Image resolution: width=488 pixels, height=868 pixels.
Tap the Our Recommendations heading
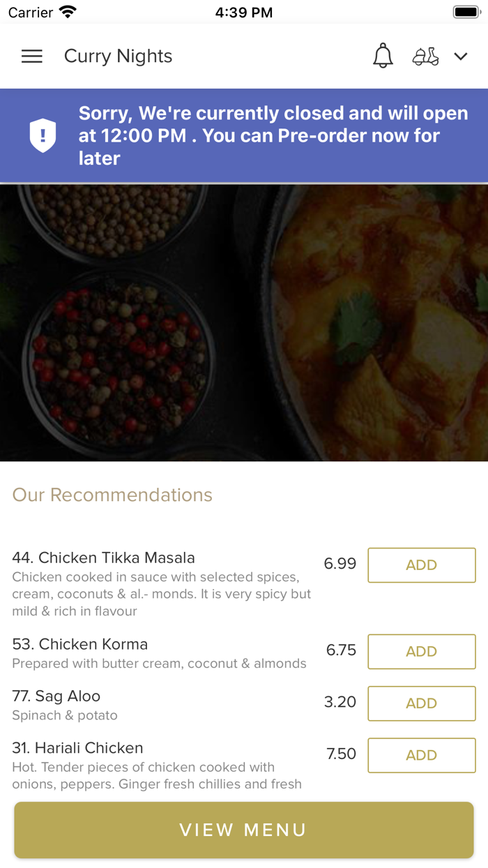point(112,495)
